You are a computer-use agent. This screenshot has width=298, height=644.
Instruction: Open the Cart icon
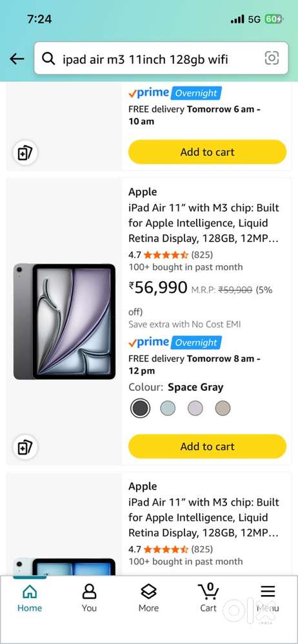click(208, 598)
